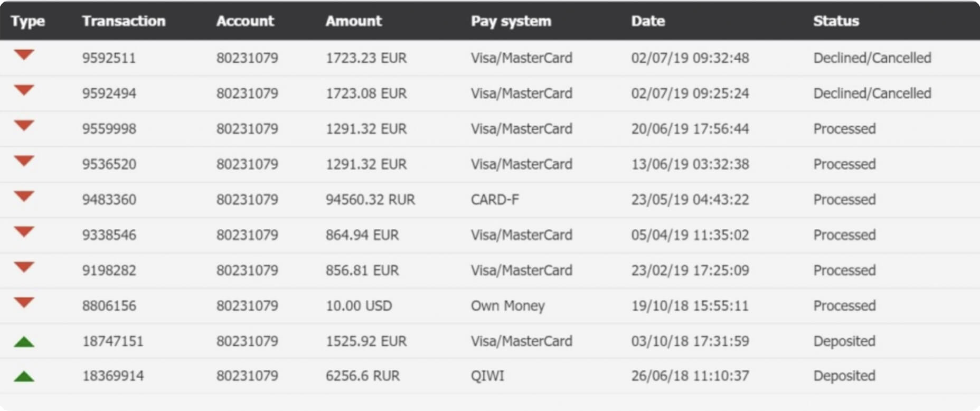Click the Amount column header
980x411 pixels.
tap(353, 21)
